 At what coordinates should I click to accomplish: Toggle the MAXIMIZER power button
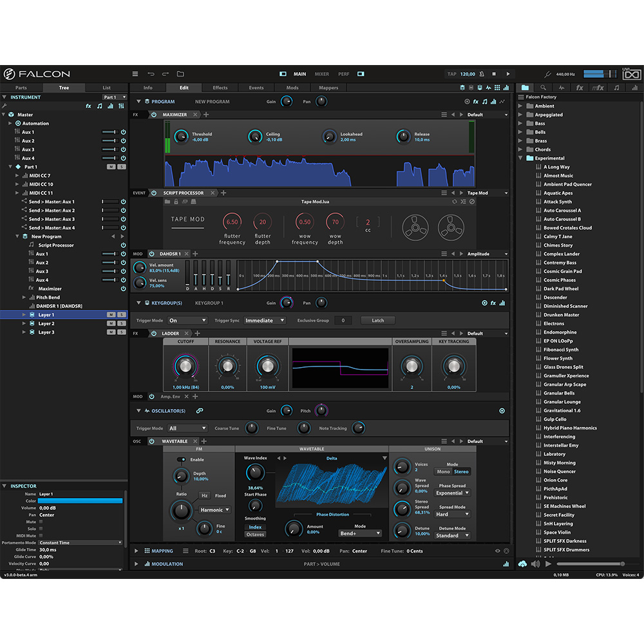pos(154,115)
